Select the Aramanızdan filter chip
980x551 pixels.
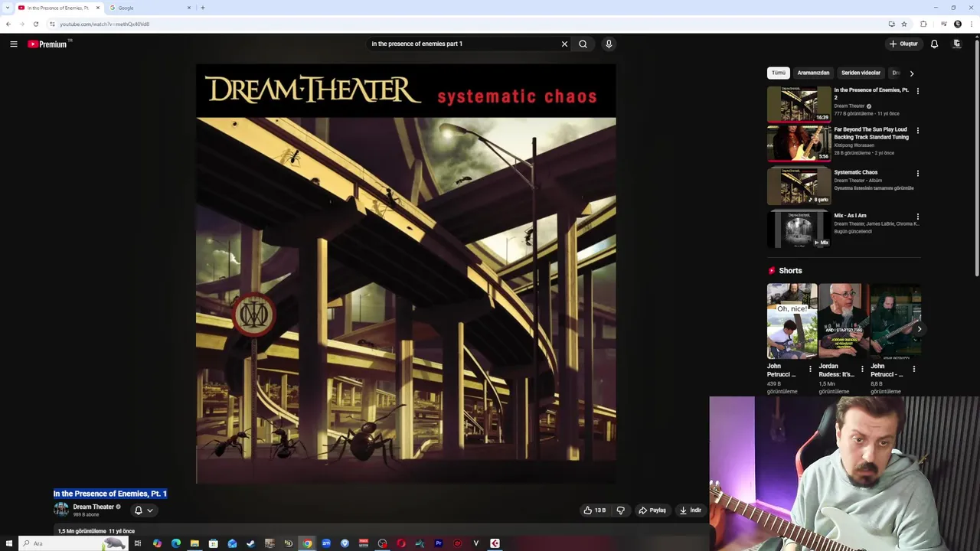(813, 73)
